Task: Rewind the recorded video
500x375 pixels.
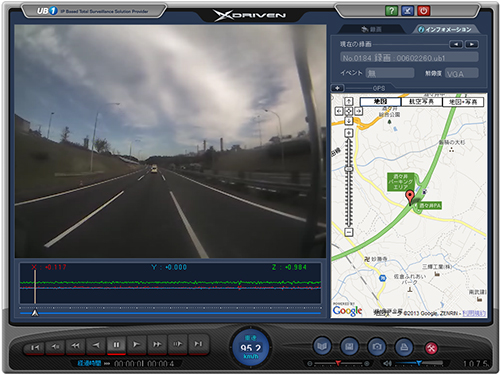Action: [76, 346]
